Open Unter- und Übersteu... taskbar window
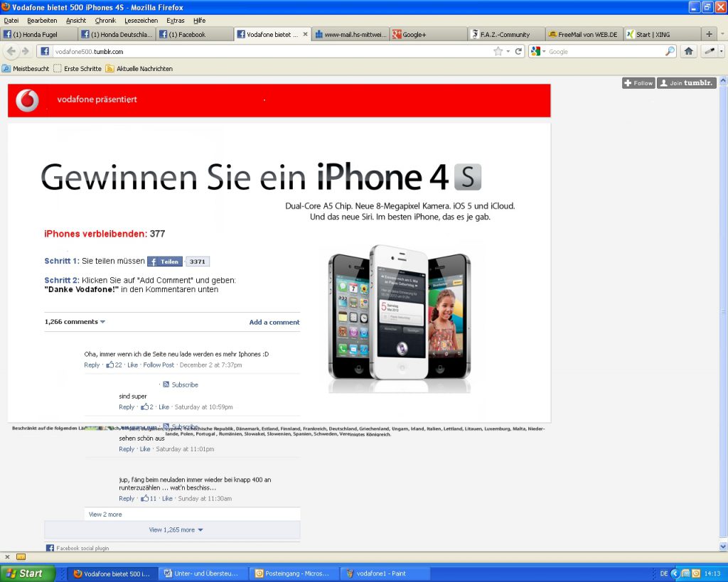 coord(203,573)
